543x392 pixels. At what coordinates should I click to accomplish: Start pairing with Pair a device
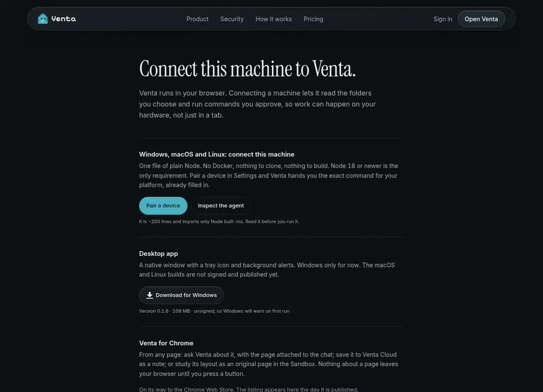pyautogui.click(x=163, y=206)
